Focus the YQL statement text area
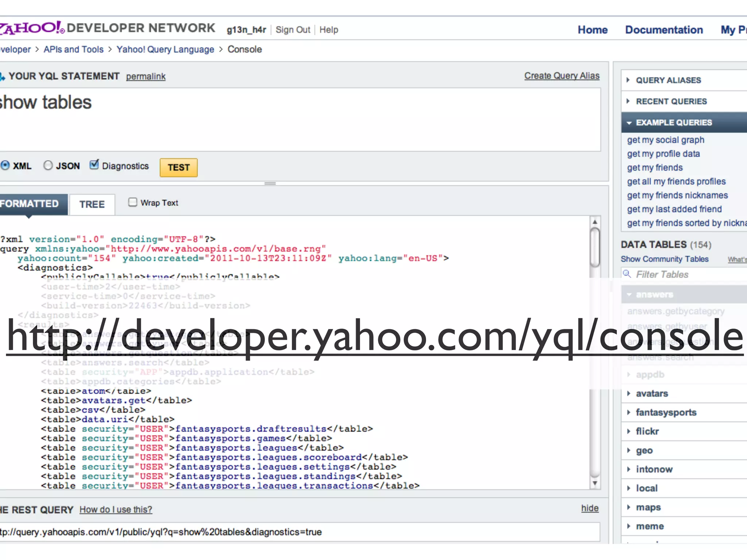The image size is (747, 560). (x=300, y=120)
